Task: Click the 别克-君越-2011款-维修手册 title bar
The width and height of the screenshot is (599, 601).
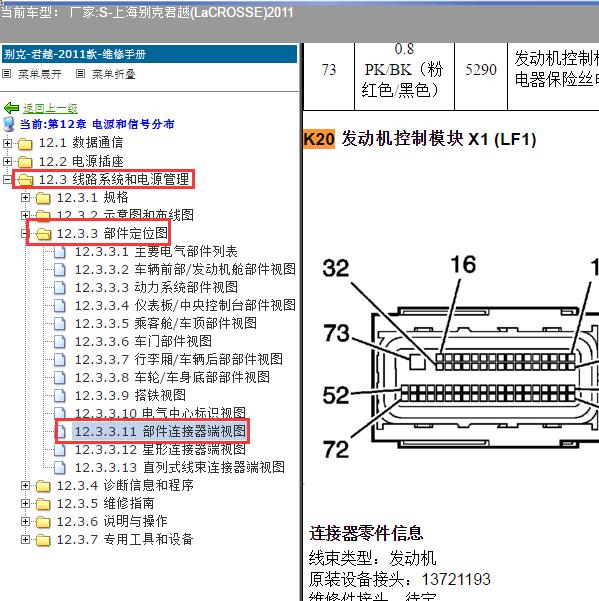Action: coord(149,54)
